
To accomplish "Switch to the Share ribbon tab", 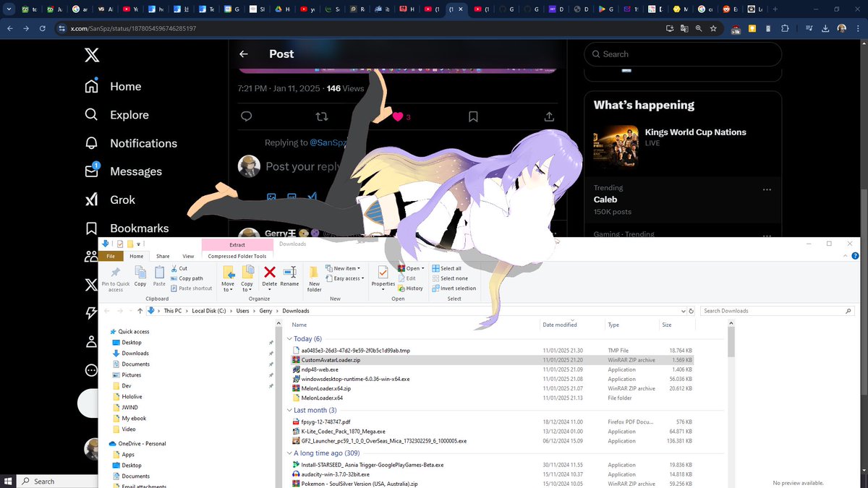I will [163, 256].
